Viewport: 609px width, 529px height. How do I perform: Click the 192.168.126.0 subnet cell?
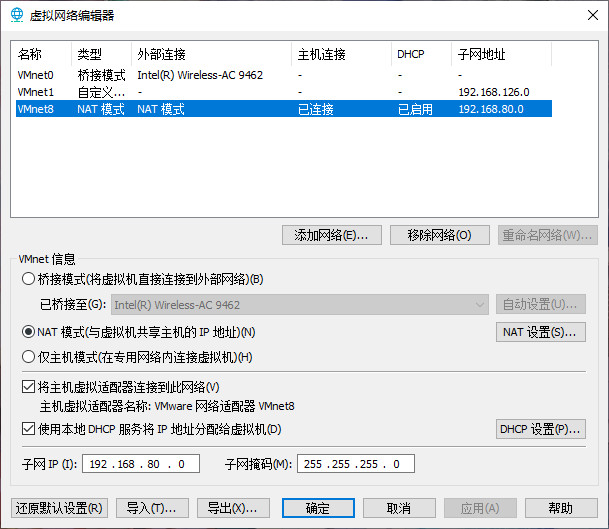(x=494, y=92)
